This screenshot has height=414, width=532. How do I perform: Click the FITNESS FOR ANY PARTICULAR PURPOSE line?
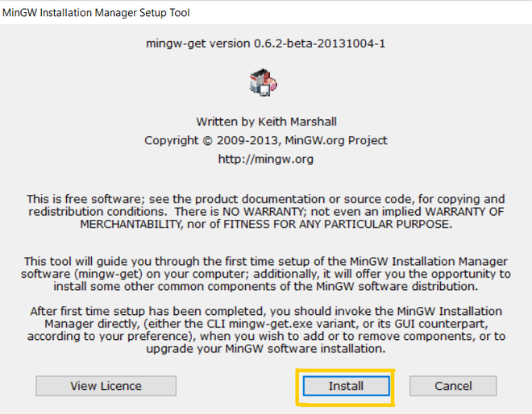265,223
